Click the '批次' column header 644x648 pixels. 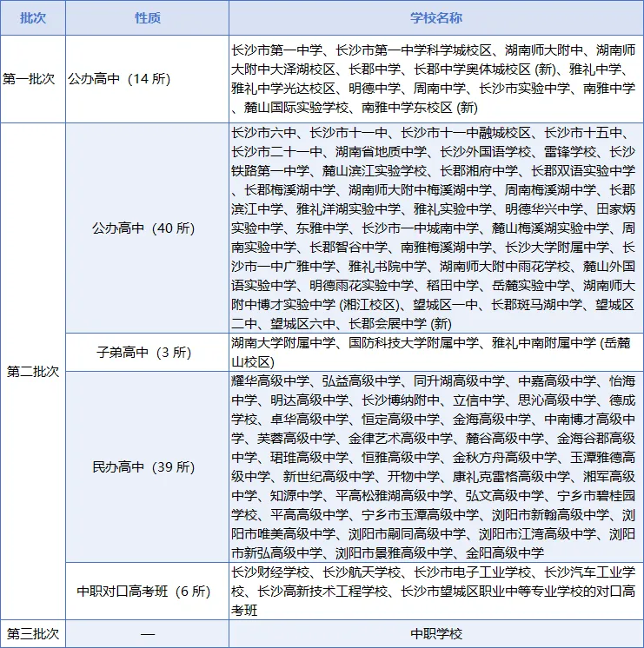[33, 17]
